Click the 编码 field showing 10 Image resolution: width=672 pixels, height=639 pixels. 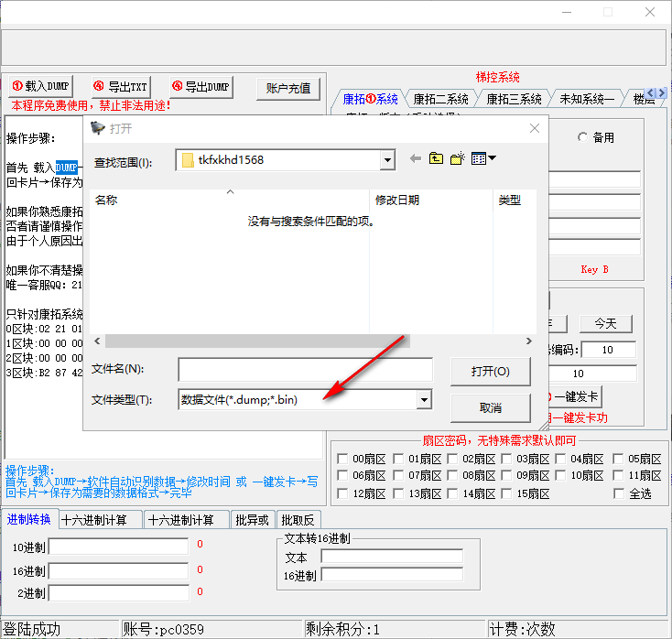point(609,350)
